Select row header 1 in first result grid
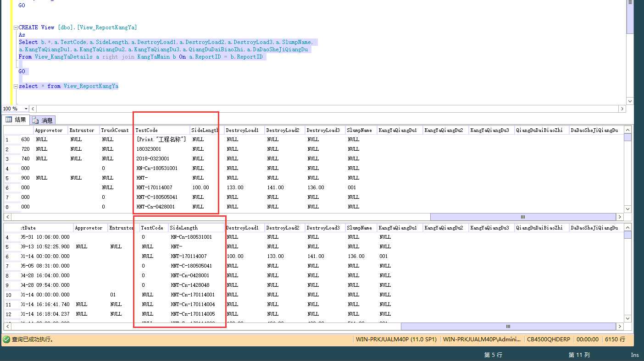The image size is (644, 361). (x=12, y=139)
